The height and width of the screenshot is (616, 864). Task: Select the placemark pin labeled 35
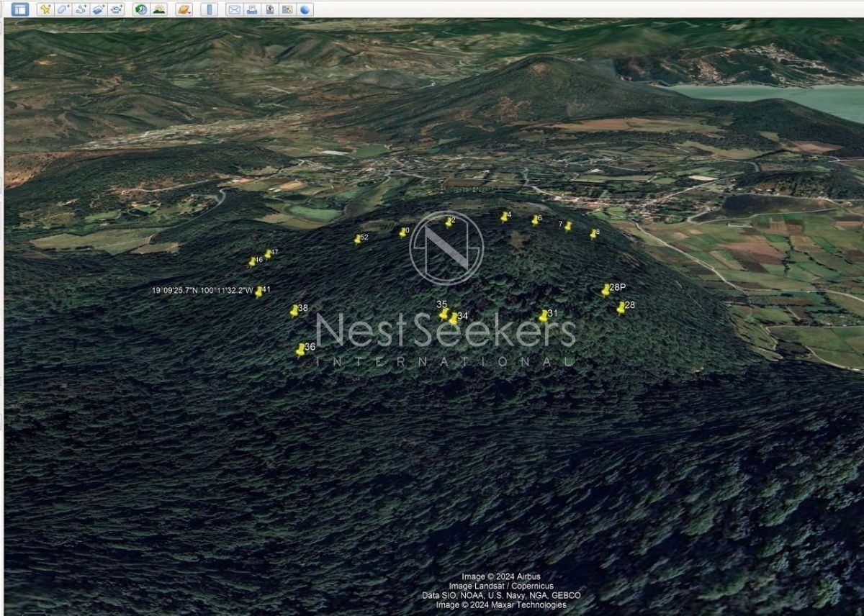coord(444,314)
